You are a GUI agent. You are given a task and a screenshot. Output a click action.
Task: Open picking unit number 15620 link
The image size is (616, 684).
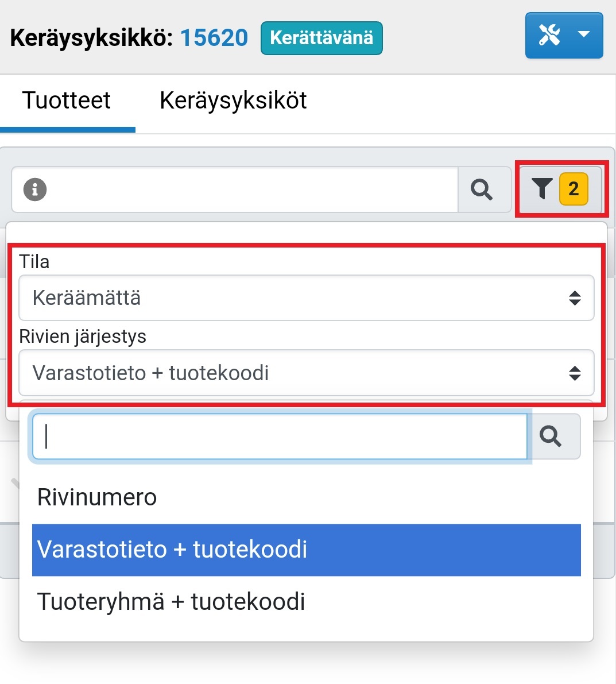pyautogui.click(x=214, y=38)
